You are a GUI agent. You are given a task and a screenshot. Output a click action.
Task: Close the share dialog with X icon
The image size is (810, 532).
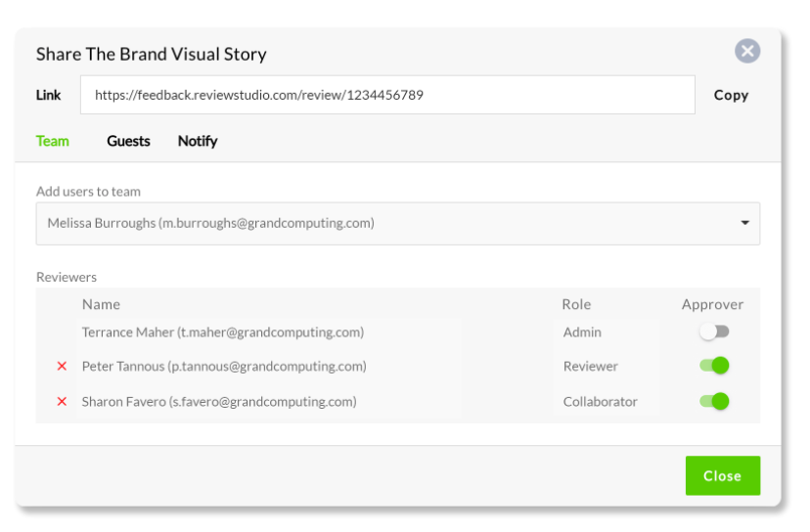(747, 51)
